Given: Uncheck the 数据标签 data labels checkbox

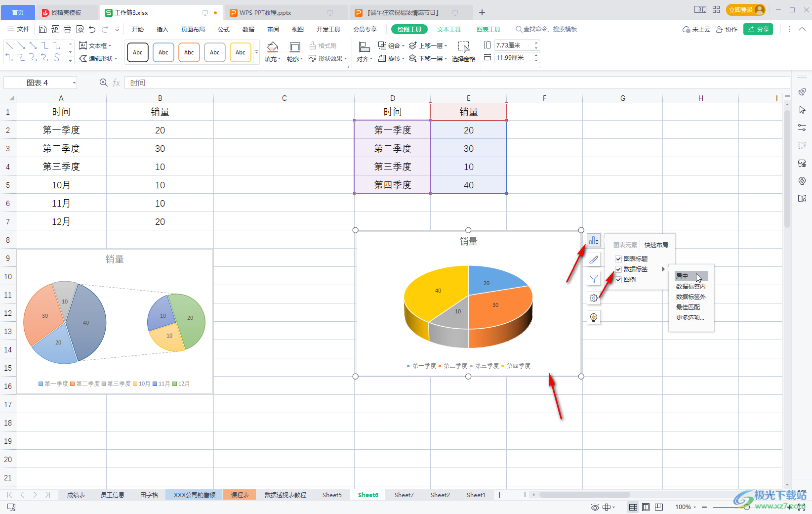Looking at the screenshot, I should click(618, 269).
